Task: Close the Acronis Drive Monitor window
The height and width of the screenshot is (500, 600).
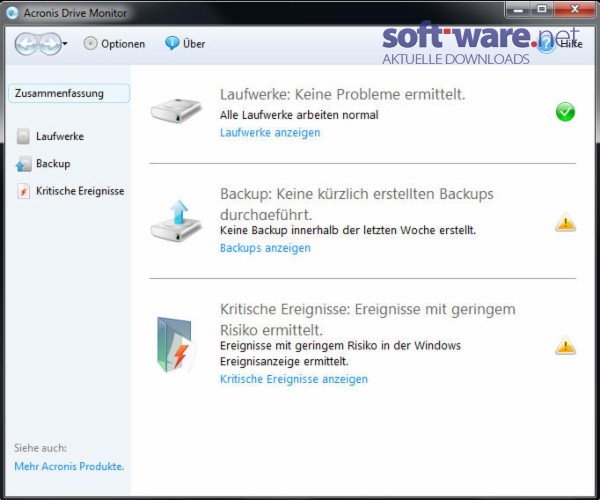Action: (x=574, y=9)
